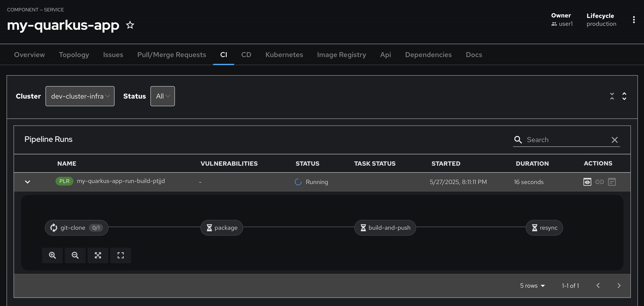The height and width of the screenshot is (306, 644).
Task: Sort by DURATION column header
Action: point(532,163)
